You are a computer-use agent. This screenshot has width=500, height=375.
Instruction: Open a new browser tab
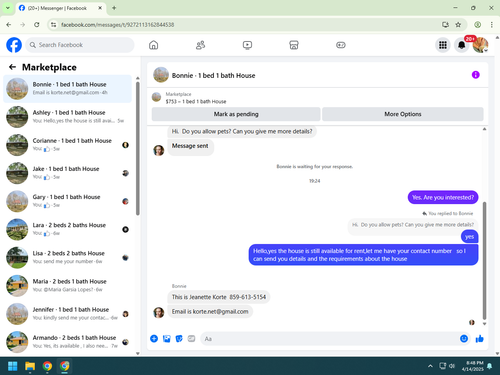[114, 8]
